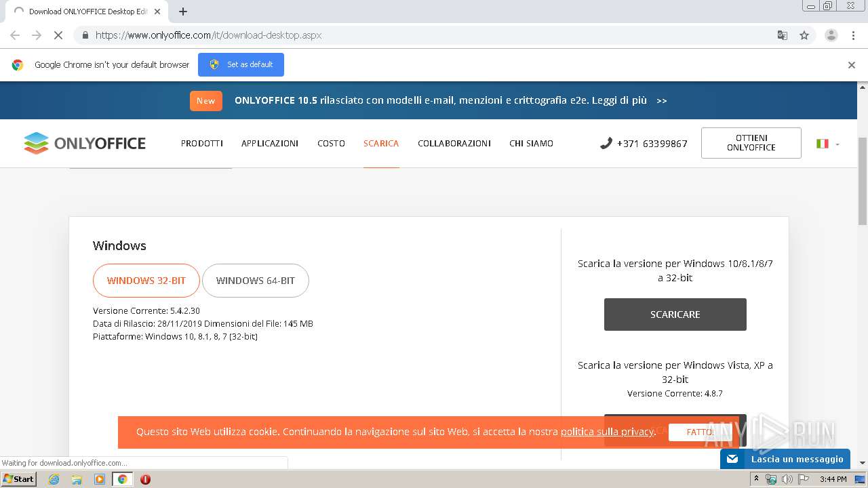868x488 pixels.
Task: Open the SCARICA menu item
Action: pos(381,143)
